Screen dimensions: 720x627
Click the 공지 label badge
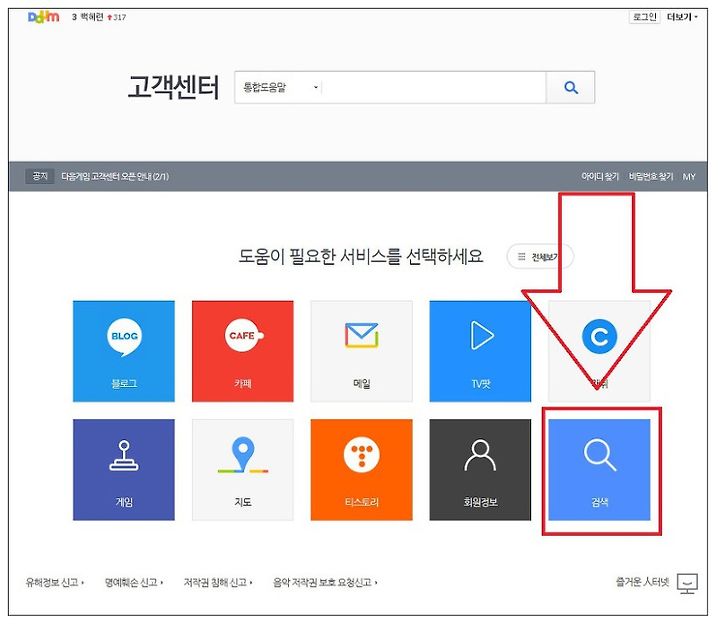(40, 176)
